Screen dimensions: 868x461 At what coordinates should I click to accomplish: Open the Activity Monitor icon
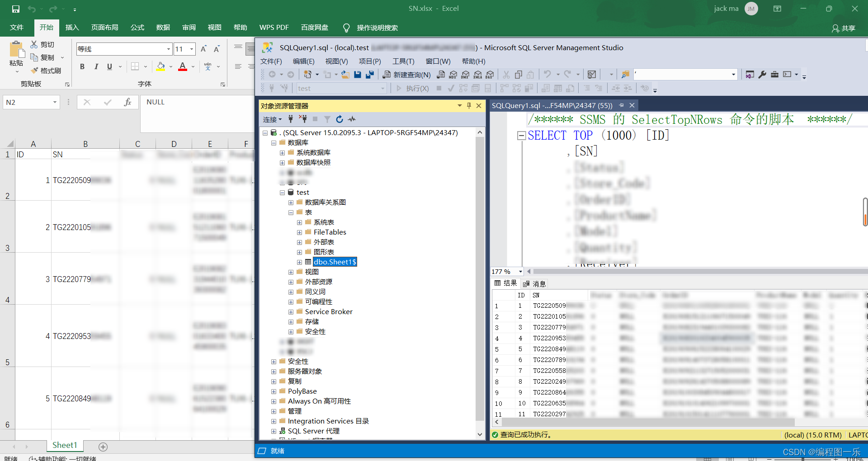[592, 75]
